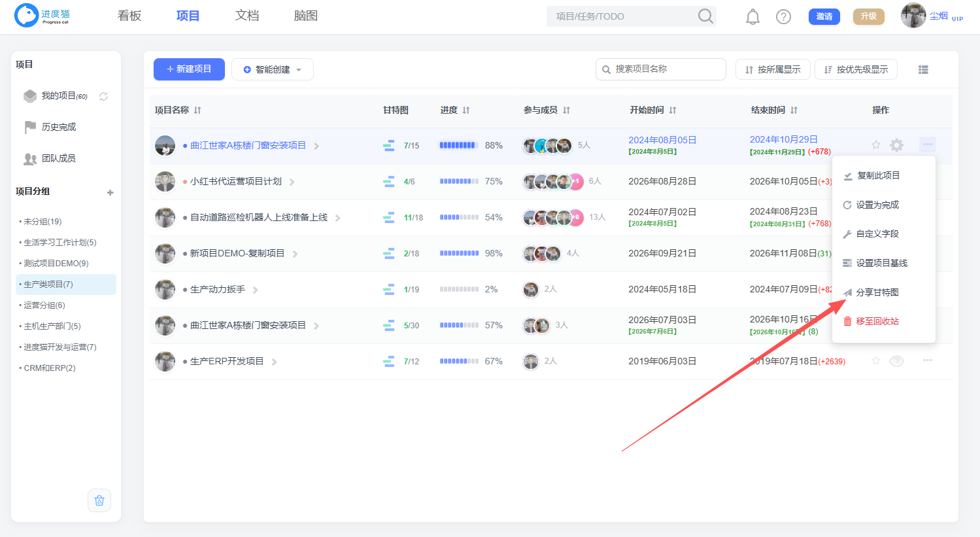The width and height of the screenshot is (980, 537).
Task: Focus the 搜索项目名称 search field
Action: tap(661, 69)
